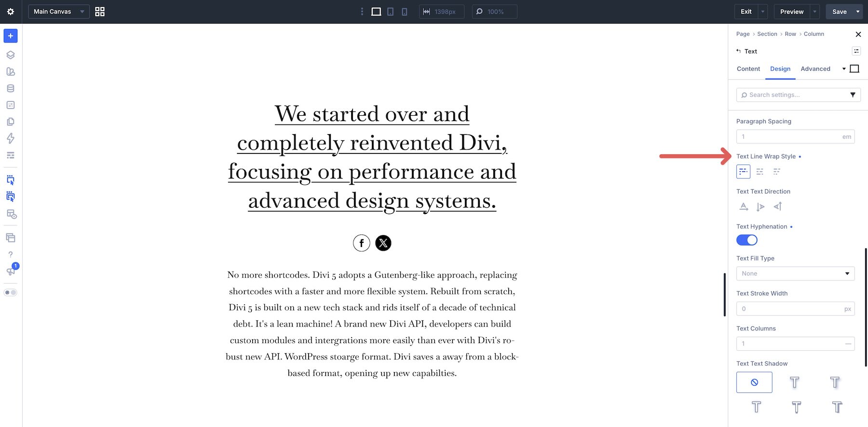Select the single-frame cursor mode icon

11,180
